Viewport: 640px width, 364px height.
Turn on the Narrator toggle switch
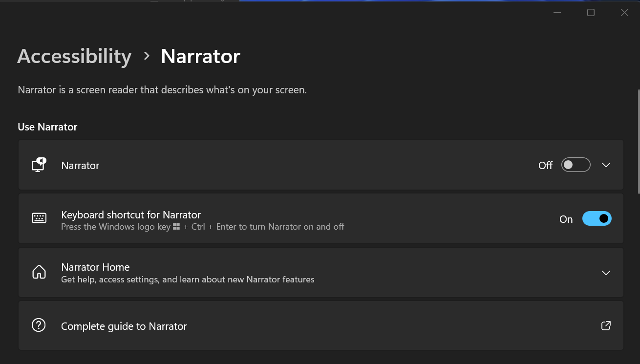(576, 165)
